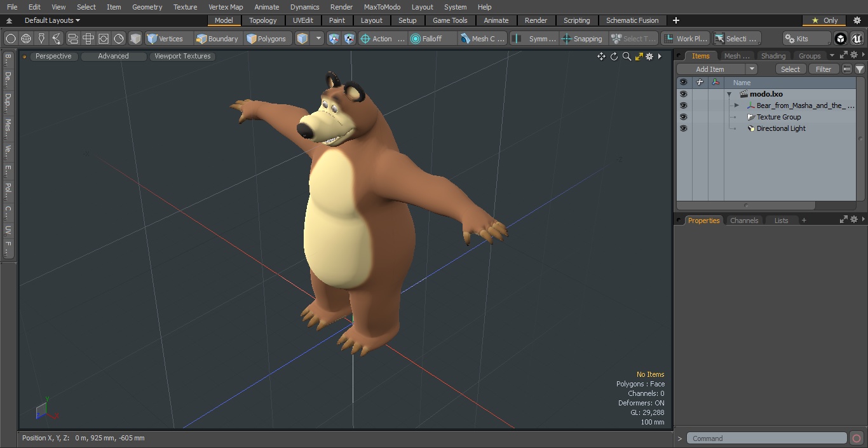Add new layout tab with plus

[675, 20]
